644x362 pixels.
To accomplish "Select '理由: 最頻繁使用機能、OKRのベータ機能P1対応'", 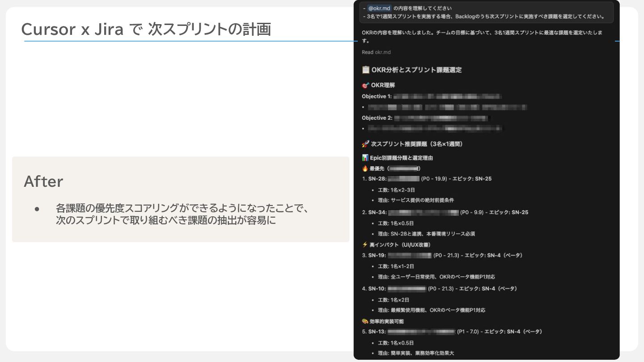I will 432,310.
